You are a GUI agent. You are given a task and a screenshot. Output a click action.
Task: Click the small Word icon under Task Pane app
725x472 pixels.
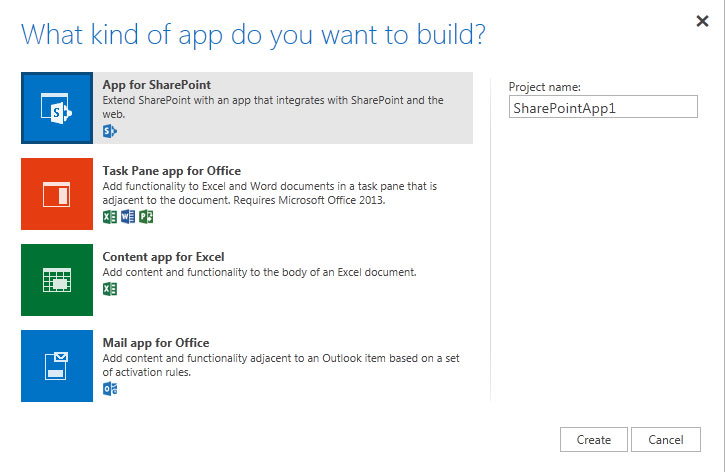tap(128, 217)
